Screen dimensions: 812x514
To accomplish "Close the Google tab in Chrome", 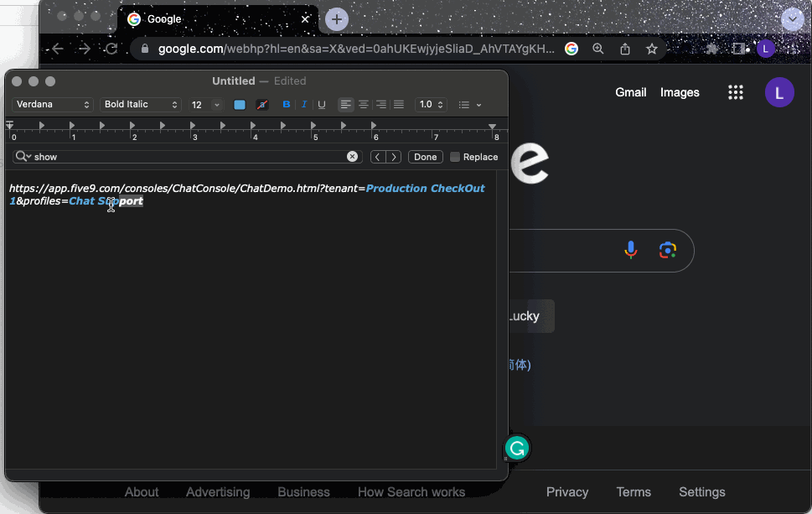I will 305,19.
